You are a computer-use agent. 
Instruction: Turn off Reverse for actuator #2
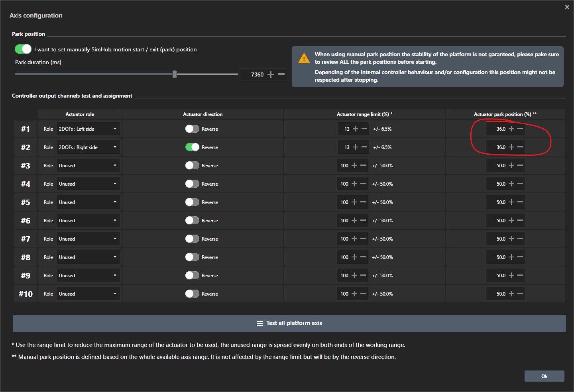tap(192, 147)
